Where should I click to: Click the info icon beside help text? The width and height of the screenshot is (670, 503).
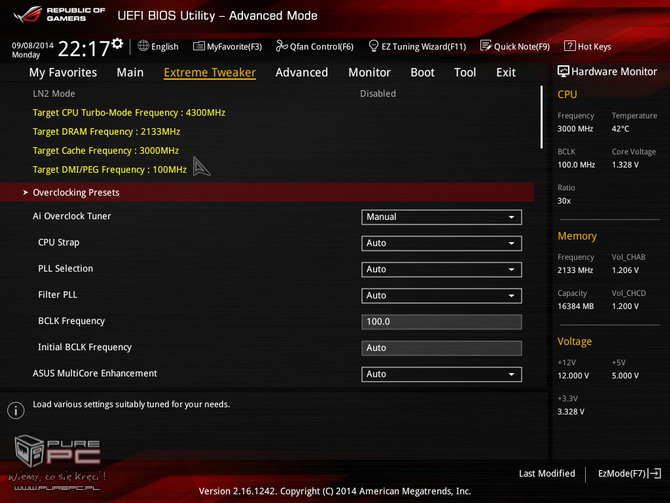[x=16, y=410]
